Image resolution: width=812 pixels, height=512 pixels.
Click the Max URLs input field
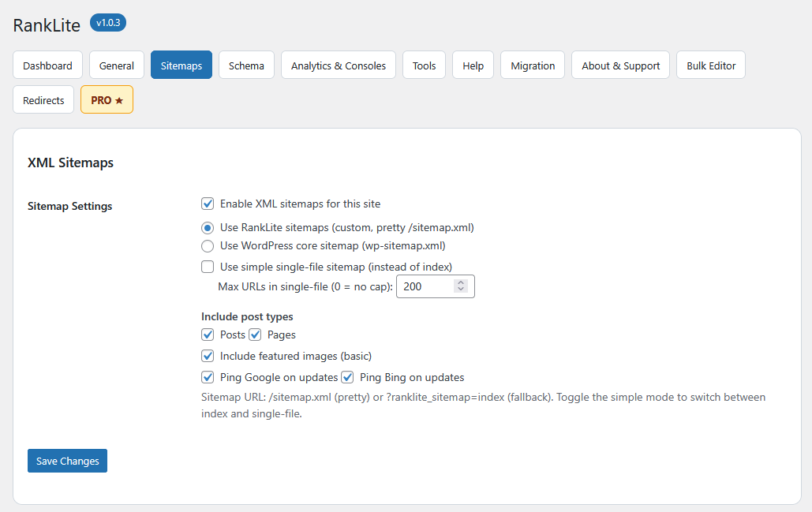(426, 286)
